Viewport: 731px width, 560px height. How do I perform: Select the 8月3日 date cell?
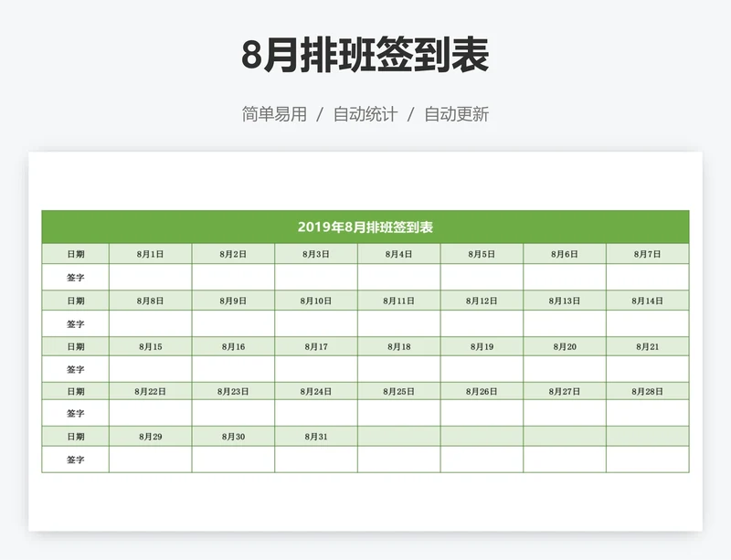pyautogui.click(x=316, y=254)
